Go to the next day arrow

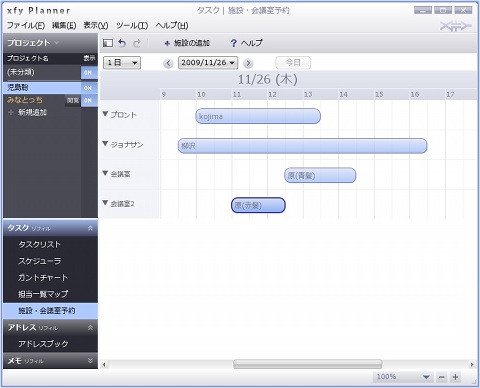point(248,63)
